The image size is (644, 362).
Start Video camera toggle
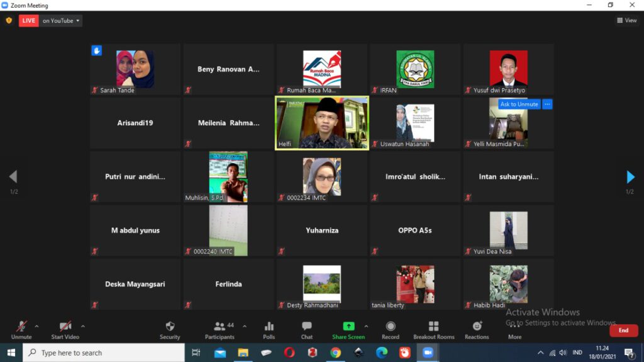(65, 326)
